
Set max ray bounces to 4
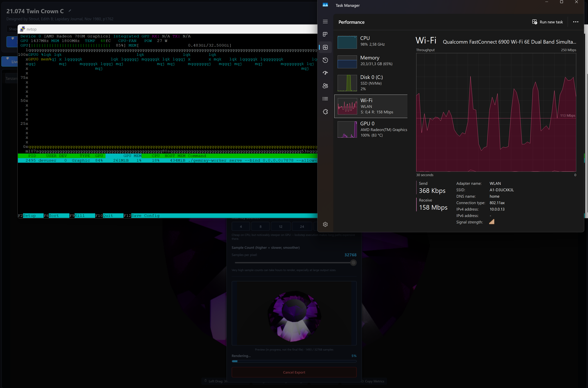click(x=241, y=226)
